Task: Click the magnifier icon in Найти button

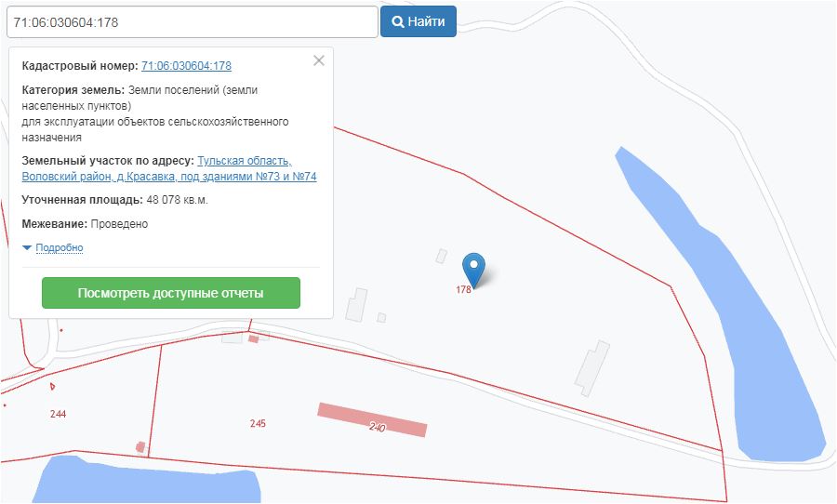Action: pyautogui.click(x=398, y=21)
